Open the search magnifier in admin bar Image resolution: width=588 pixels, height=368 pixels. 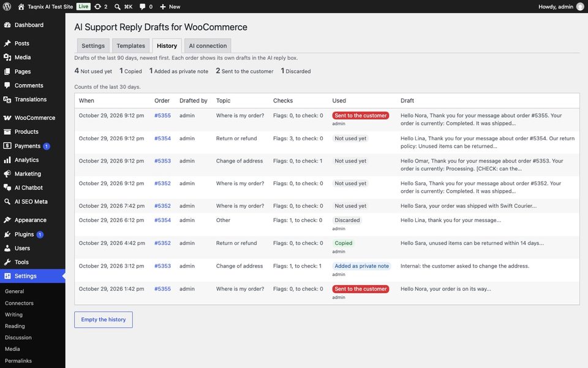[x=118, y=6]
